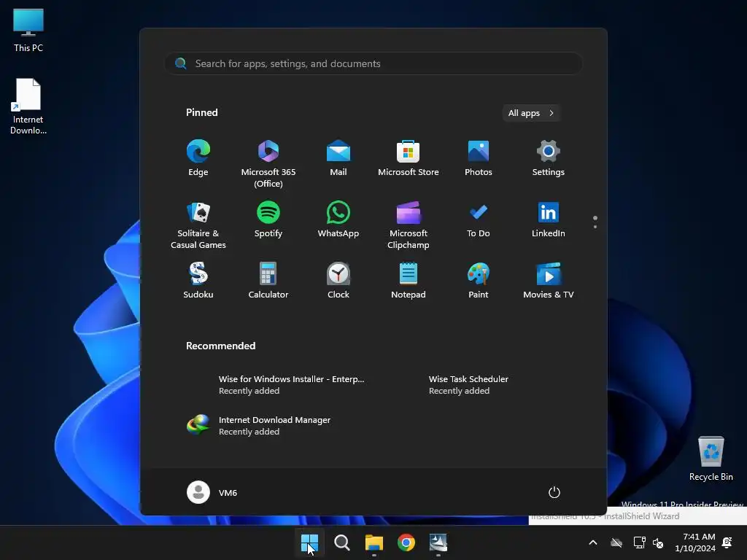Viewport: 747px width, 560px height.
Task: Expand hidden system tray icons chevron
Action: 593,542
